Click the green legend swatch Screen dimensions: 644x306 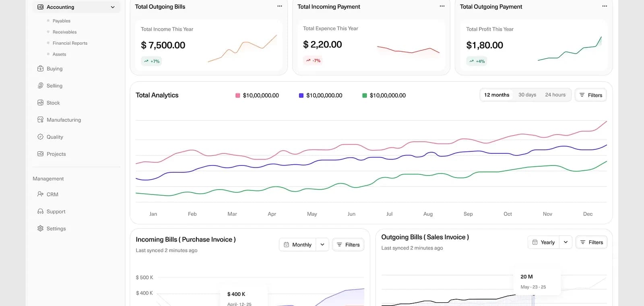point(365,95)
